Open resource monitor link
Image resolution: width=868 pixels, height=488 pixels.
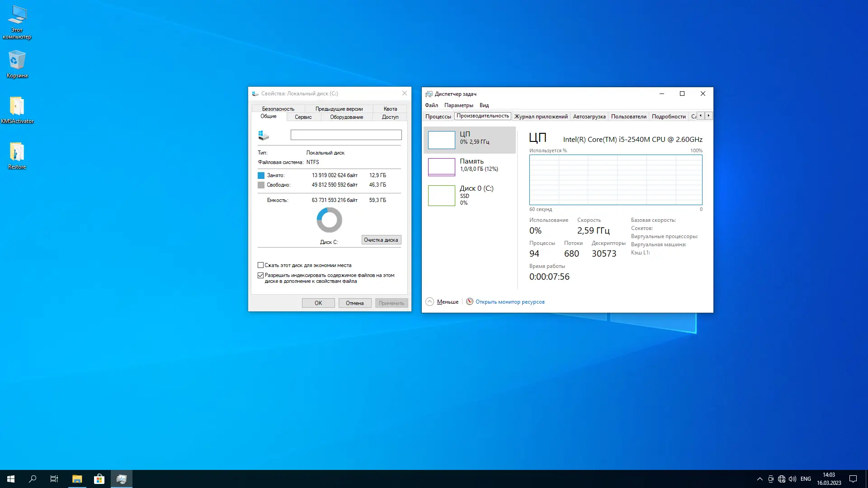510,302
